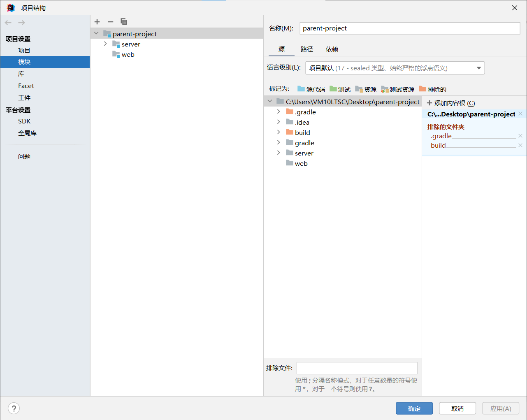Click the 应用 button
527x420 pixels.
click(501, 408)
